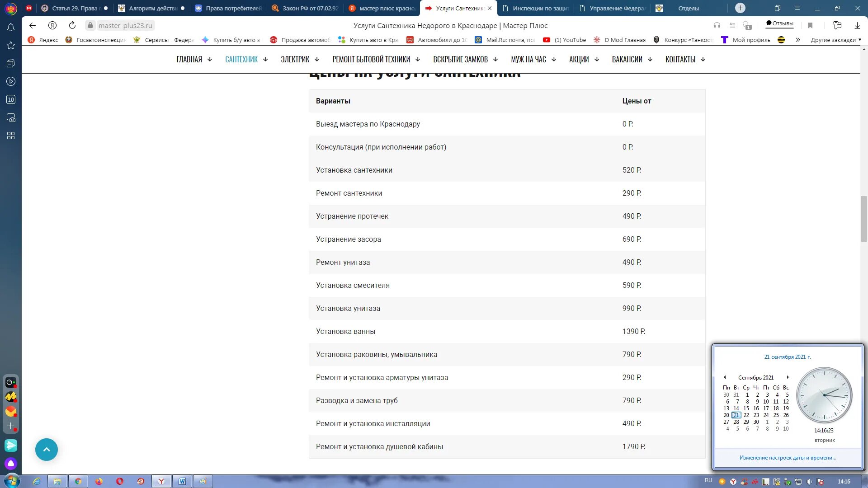
Task: Click the bookmark page icon
Action: pyautogui.click(x=810, y=26)
